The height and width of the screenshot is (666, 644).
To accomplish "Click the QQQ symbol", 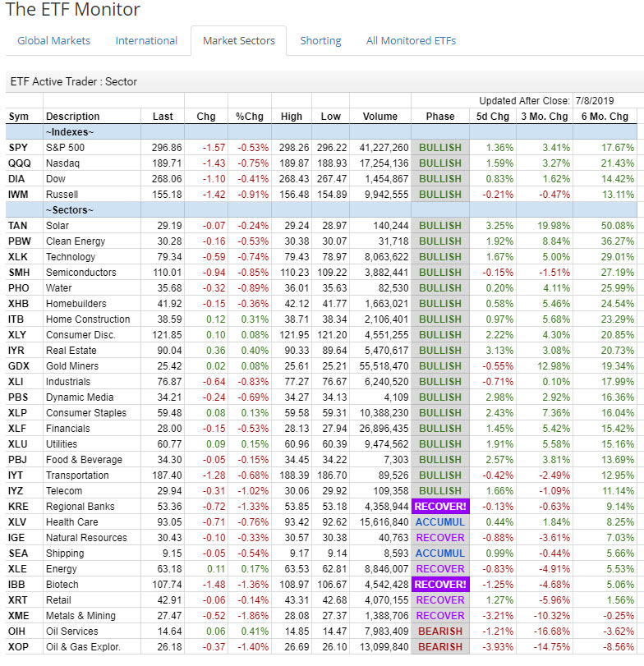I will pyautogui.click(x=20, y=163).
